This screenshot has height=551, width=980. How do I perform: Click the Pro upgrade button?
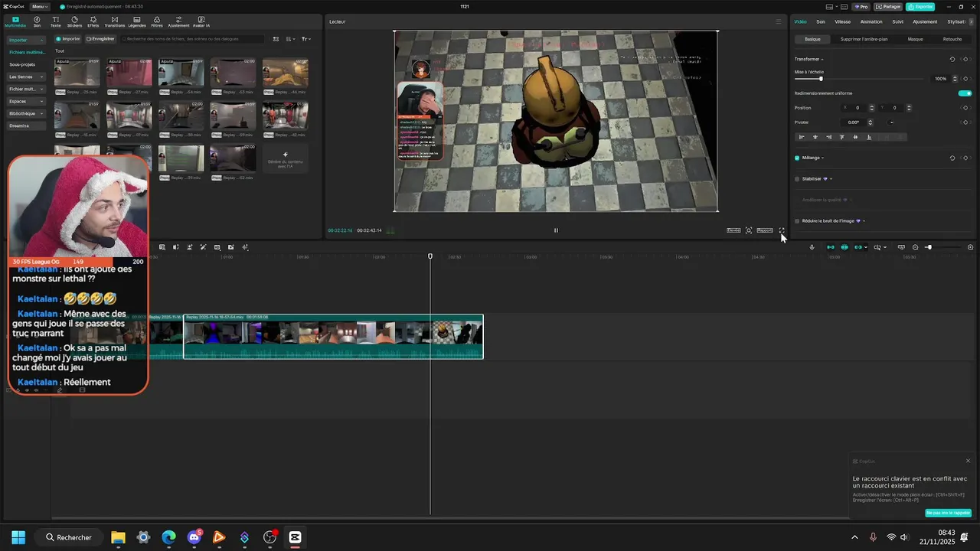(861, 6)
